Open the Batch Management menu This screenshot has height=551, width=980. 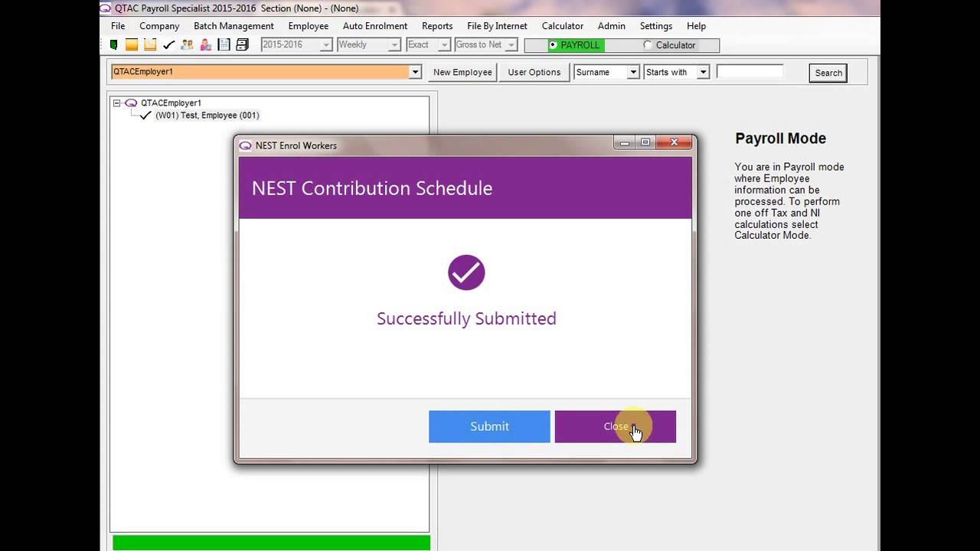tap(234, 26)
